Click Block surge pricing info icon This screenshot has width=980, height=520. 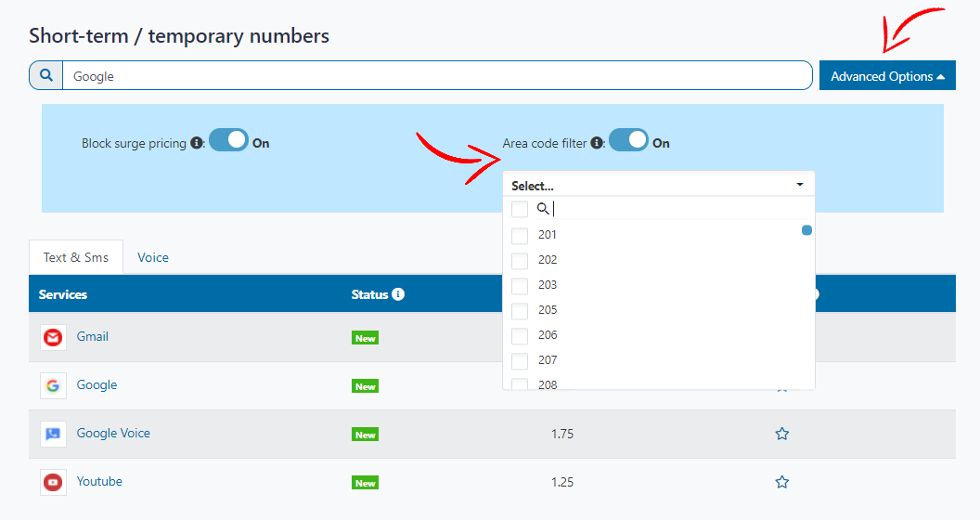tap(197, 144)
